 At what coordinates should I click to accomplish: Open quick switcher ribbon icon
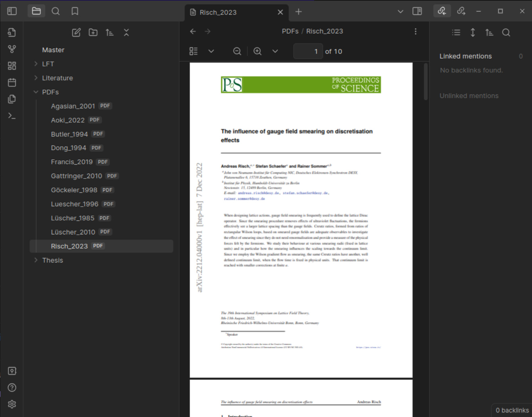coord(12,32)
